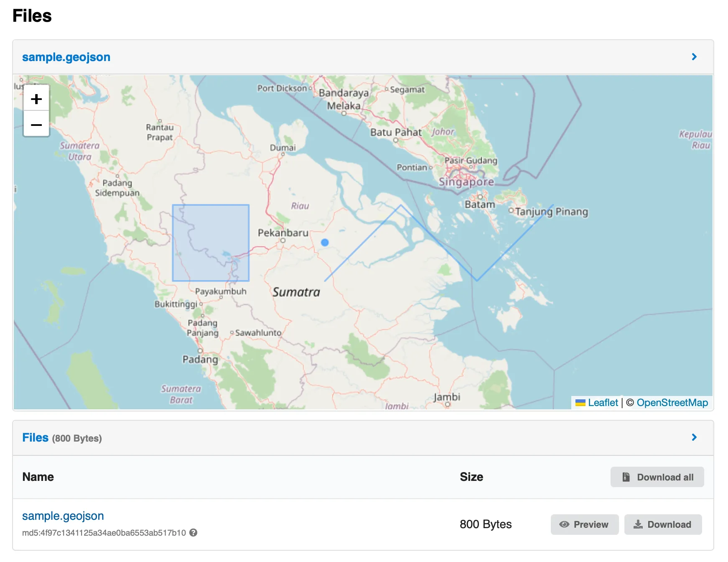The height and width of the screenshot is (562, 728).
Task: Open the Files panel title link
Action: point(35,437)
